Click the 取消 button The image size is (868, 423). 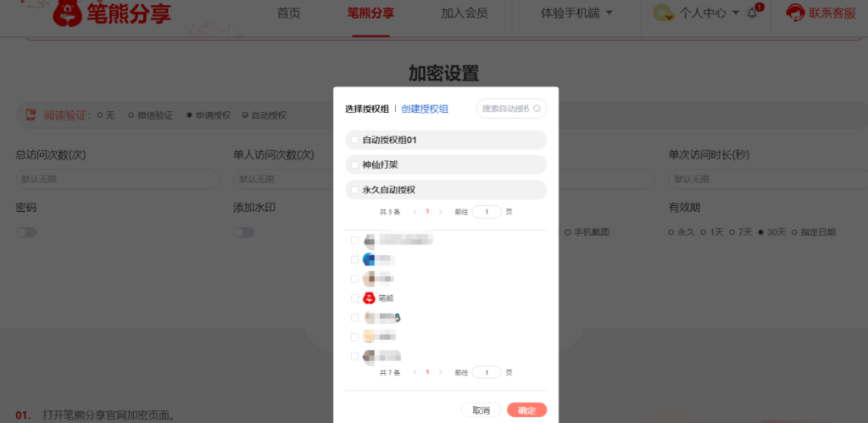point(481,410)
